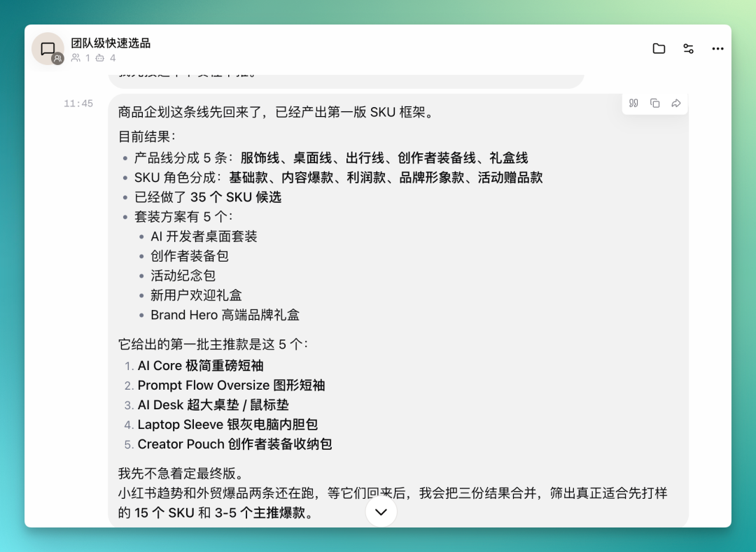Click the line 套装方案有 5 个
This screenshot has height=552, width=756.
pyautogui.click(x=183, y=217)
